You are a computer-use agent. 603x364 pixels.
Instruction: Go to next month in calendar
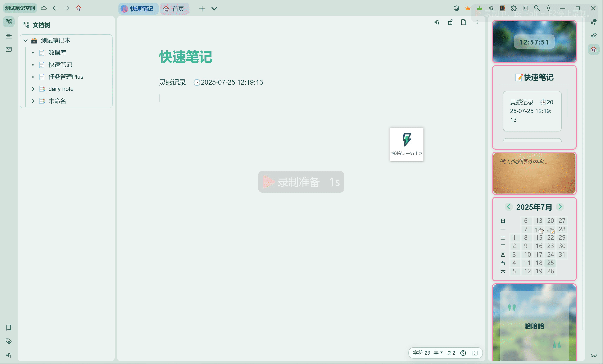pyautogui.click(x=560, y=207)
